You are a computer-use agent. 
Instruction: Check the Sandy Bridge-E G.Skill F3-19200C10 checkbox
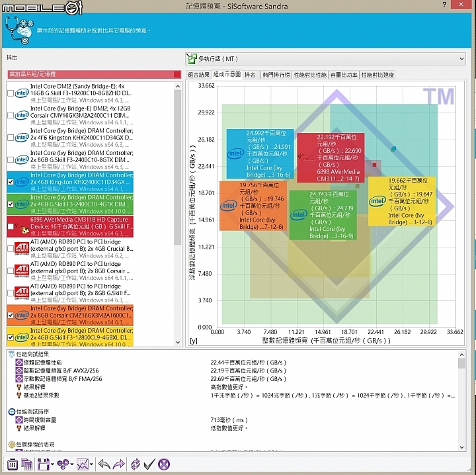11,93
